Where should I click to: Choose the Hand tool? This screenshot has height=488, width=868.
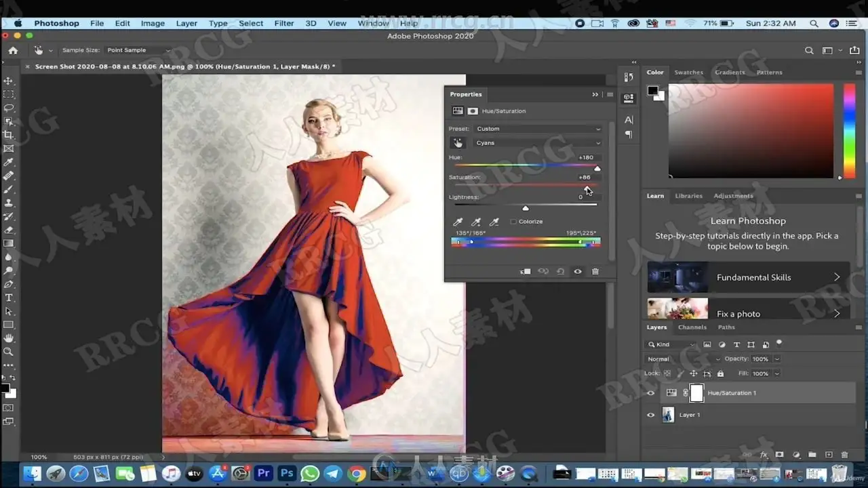(9, 338)
